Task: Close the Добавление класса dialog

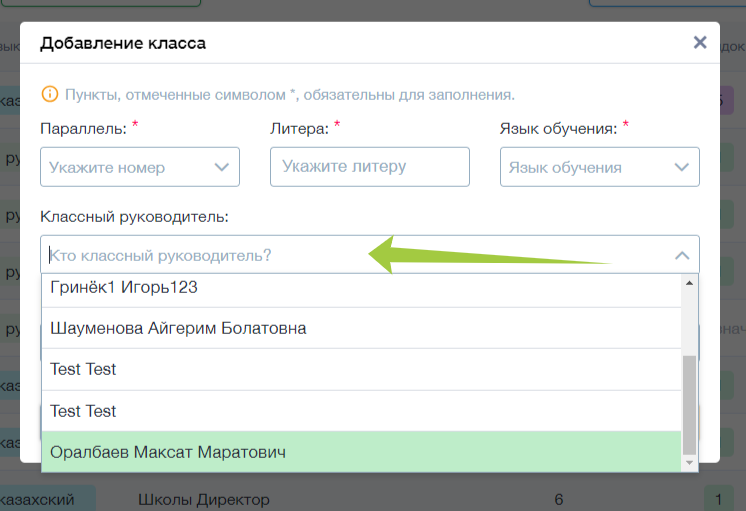Action: pyautogui.click(x=700, y=42)
